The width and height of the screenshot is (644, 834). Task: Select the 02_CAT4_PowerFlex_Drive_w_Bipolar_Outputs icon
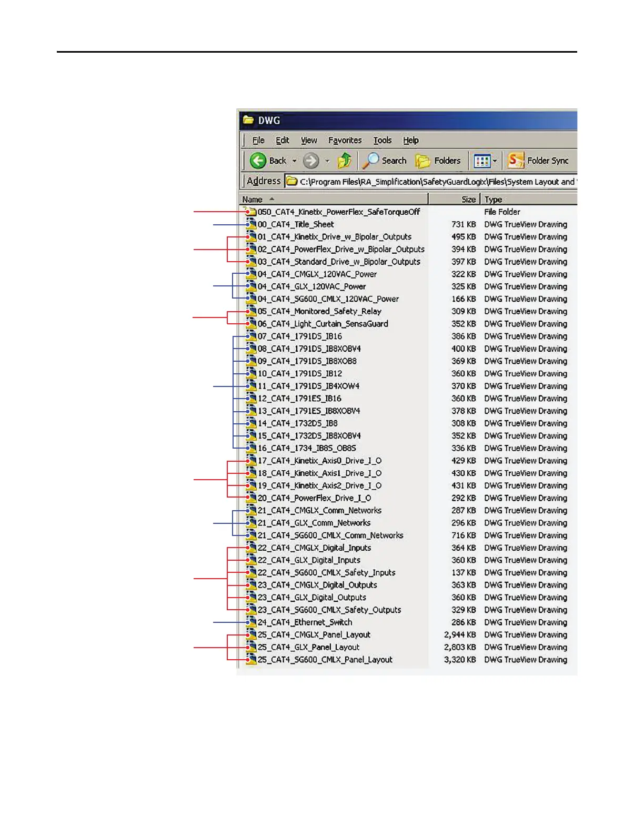pyautogui.click(x=251, y=250)
